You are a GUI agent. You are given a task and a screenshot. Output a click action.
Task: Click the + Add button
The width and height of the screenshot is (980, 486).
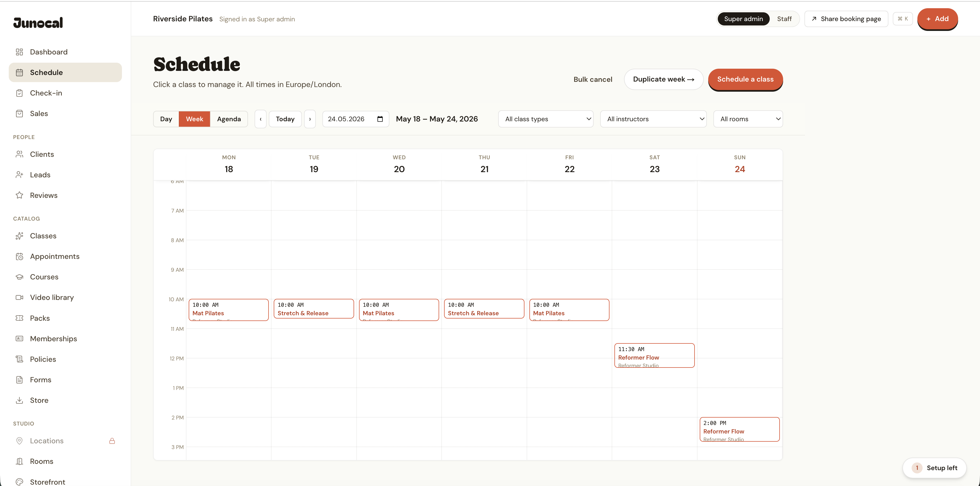pos(937,19)
